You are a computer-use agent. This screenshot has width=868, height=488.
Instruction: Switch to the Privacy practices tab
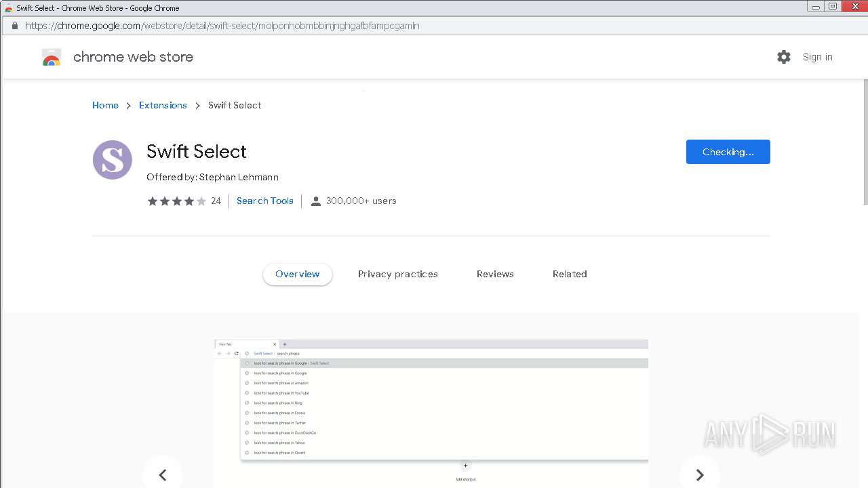[x=398, y=274]
